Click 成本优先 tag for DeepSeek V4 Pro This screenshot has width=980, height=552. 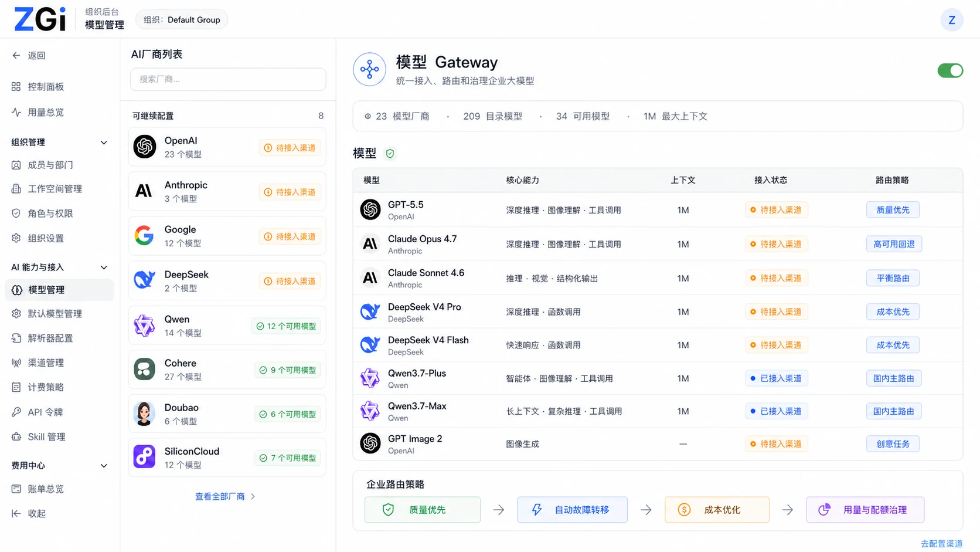(893, 311)
